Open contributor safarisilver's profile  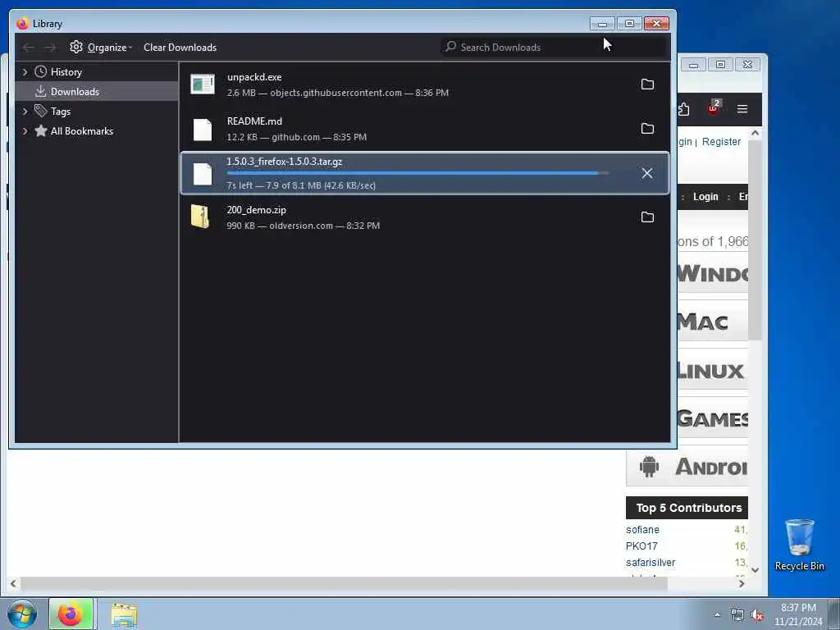pos(651,563)
